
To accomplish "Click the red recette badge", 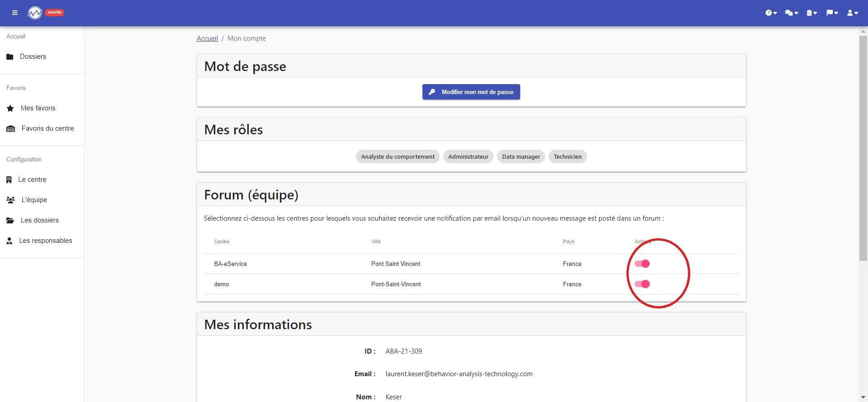I will [x=55, y=12].
